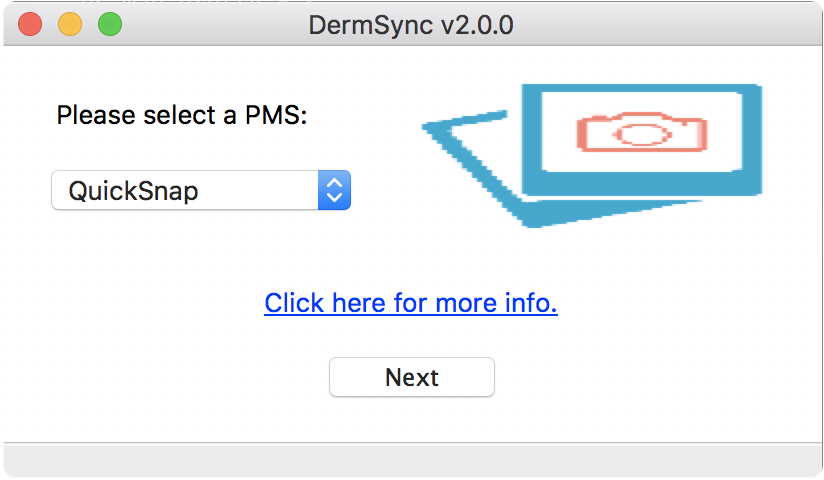Click the "Please select a PMS:" label

182,115
